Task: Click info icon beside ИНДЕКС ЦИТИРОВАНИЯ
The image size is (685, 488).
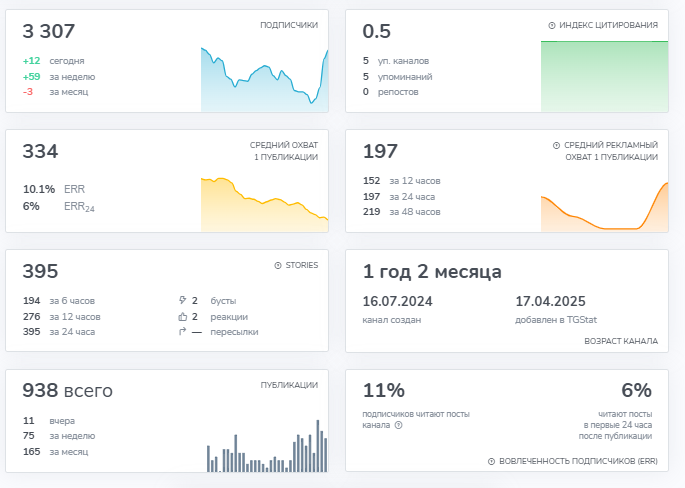Action: pos(552,25)
